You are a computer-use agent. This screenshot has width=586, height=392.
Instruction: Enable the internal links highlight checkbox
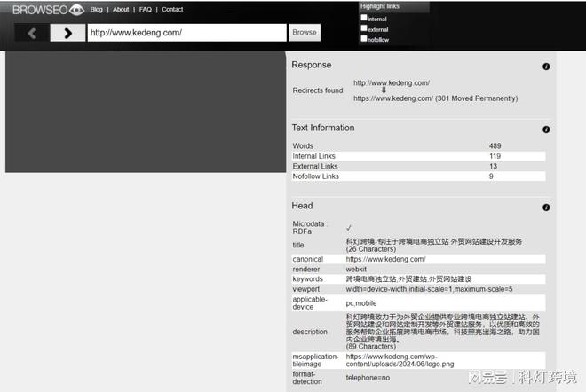tap(364, 18)
